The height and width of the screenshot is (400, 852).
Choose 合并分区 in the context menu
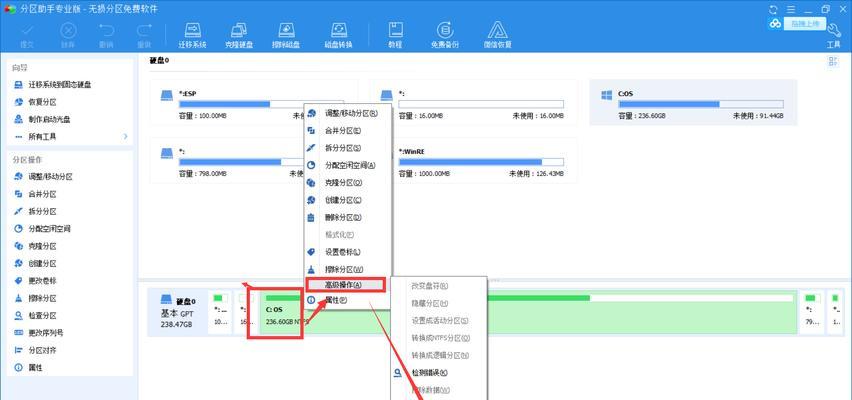(347, 130)
